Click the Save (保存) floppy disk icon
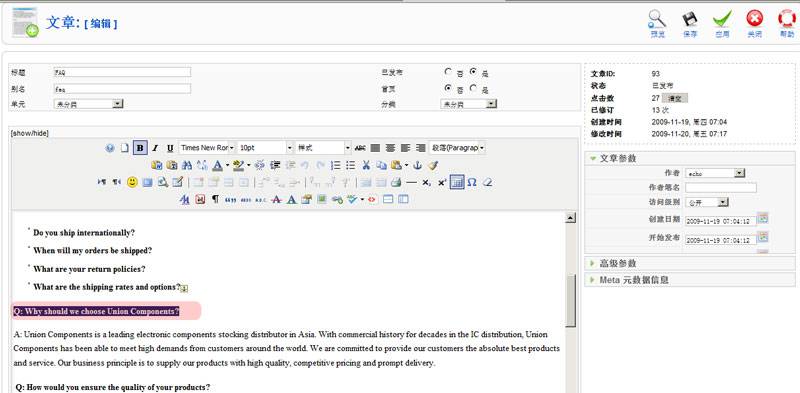Viewport: 800px width, 393px height. 690,19
